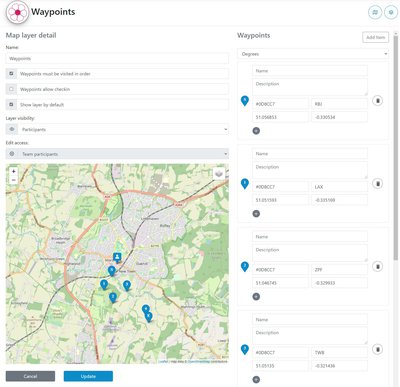
Task: Delete the RBJ waypoint
Action: [377, 100]
